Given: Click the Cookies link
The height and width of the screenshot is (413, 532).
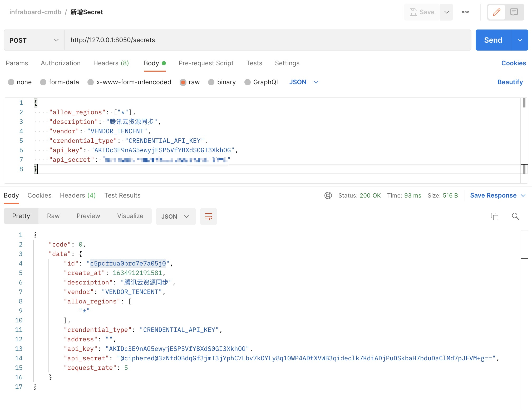Looking at the screenshot, I should pyautogui.click(x=514, y=63).
